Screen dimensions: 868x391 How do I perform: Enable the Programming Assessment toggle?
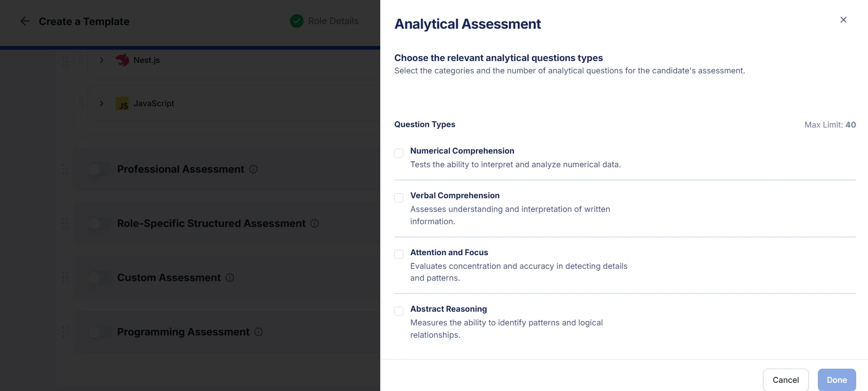99,332
